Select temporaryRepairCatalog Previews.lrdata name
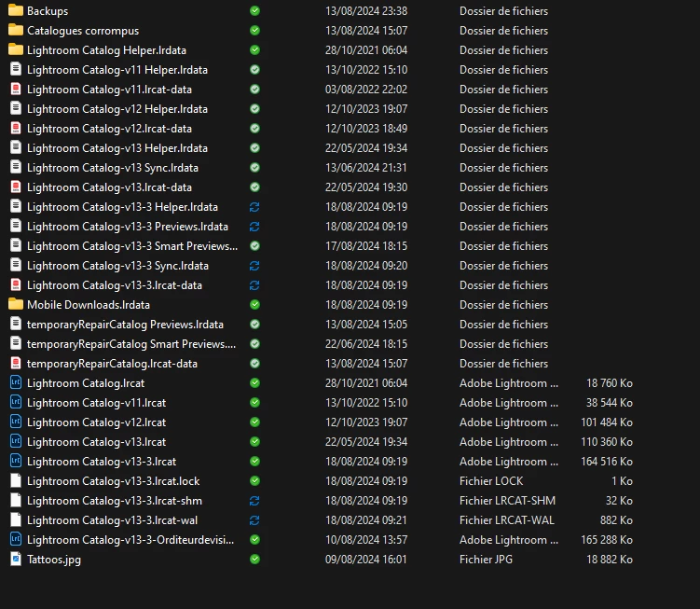Viewport: 700px width, 609px height. tap(125, 325)
